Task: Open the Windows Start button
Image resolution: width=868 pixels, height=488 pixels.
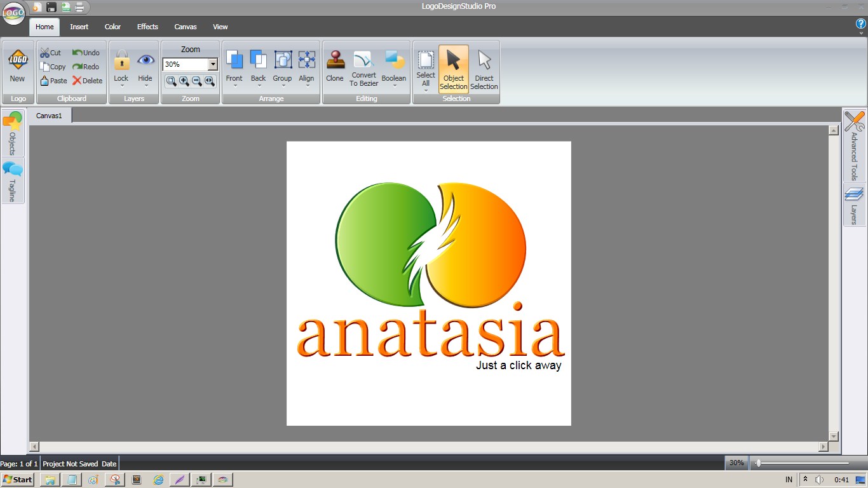Action: (18, 480)
